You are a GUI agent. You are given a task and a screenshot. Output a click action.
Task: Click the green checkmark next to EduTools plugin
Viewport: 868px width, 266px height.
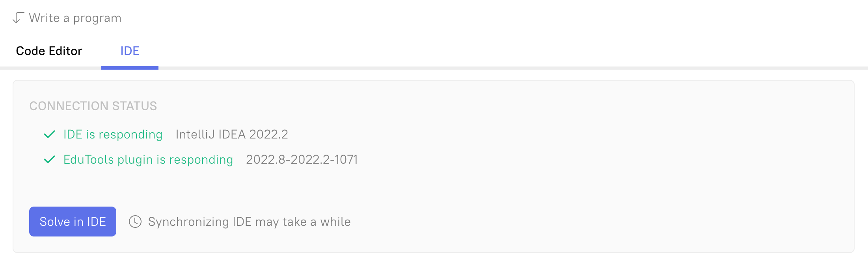49,160
